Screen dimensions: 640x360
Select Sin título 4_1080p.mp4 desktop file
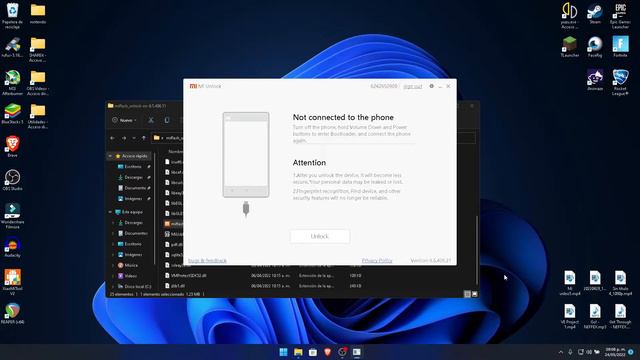pos(620,283)
